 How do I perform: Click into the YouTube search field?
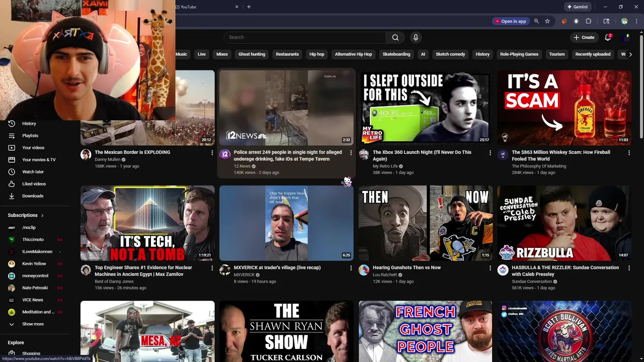coord(305,37)
